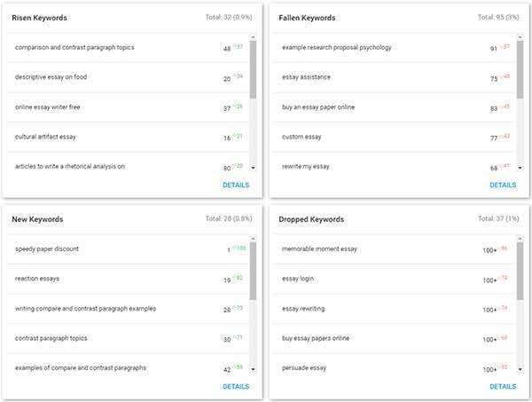Image resolution: width=532 pixels, height=402 pixels.
Task: Click the Risen Keywords scroll-down arrow
Action: point(252,167)
